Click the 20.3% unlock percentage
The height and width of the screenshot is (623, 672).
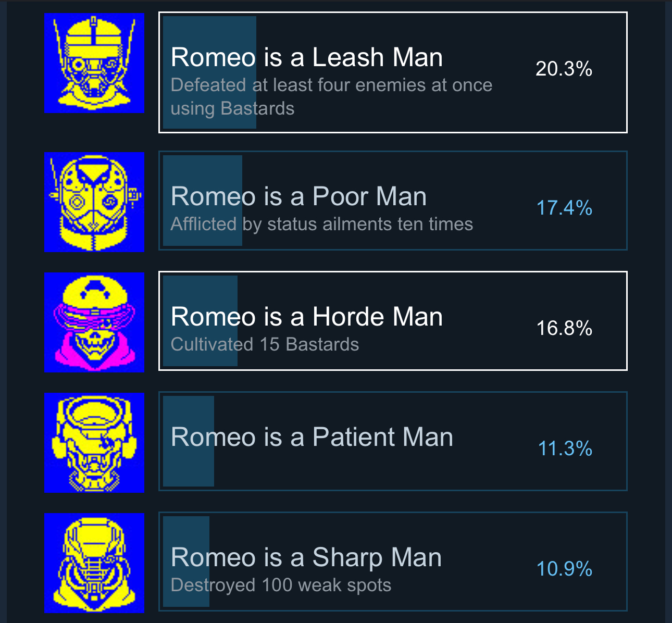coord(564,69)
